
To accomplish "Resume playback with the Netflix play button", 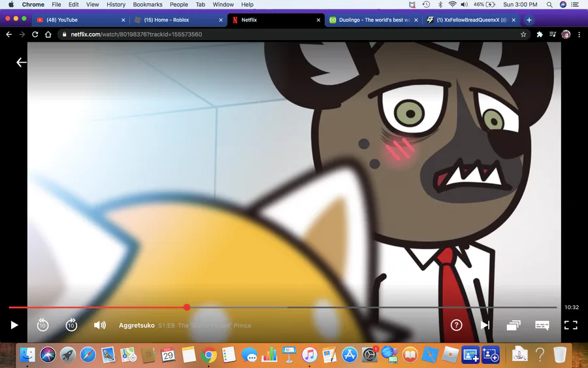I will 14,325.
